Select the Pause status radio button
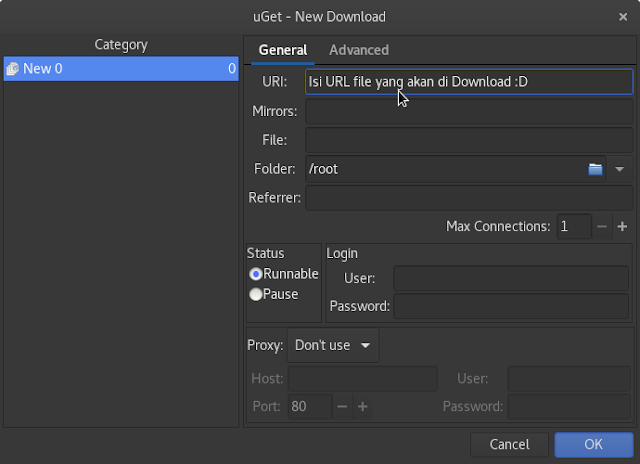Viewport: 640px width, 464px height. [x=256, y=294]
